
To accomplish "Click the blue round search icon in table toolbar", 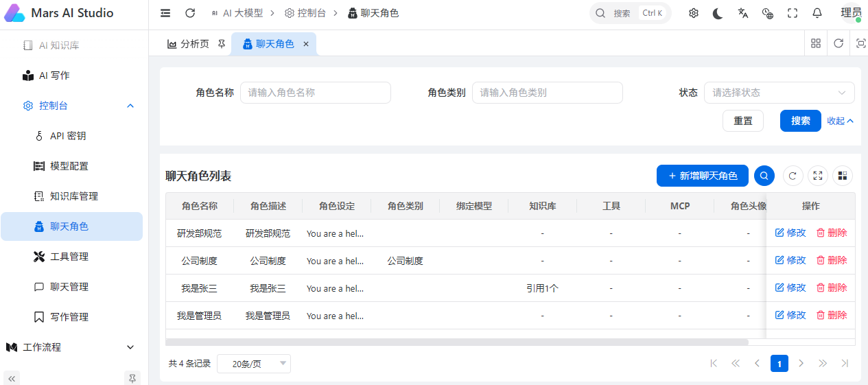I will coord(764,176).
